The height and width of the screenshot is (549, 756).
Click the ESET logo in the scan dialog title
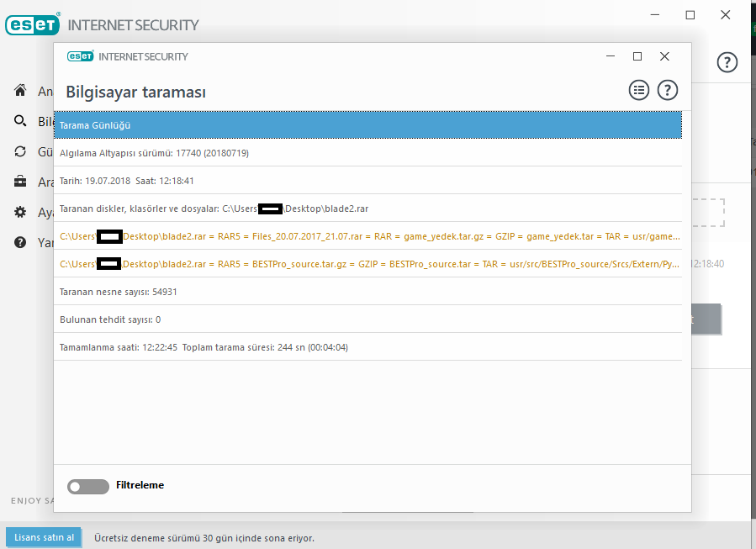(80, 56)
